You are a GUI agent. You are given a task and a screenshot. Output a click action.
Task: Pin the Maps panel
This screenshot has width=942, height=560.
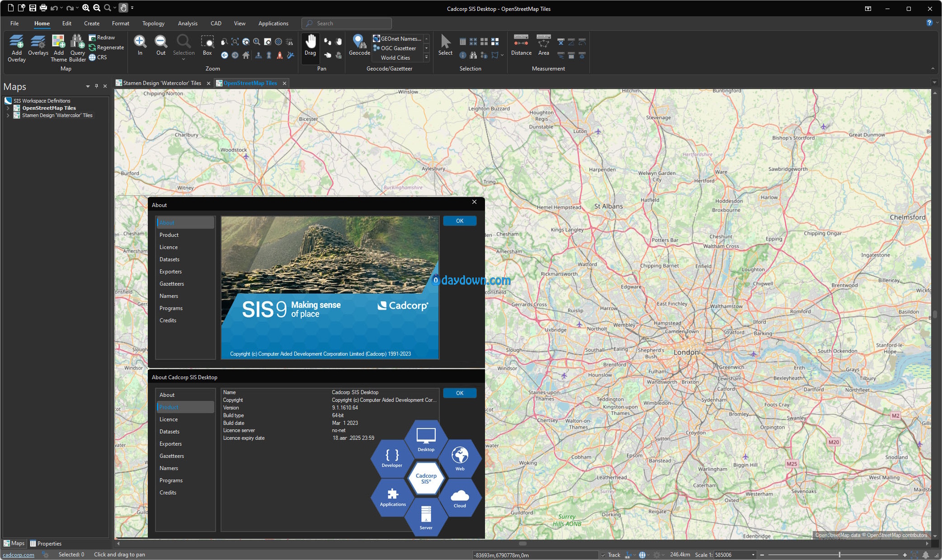tap(96, 86)
